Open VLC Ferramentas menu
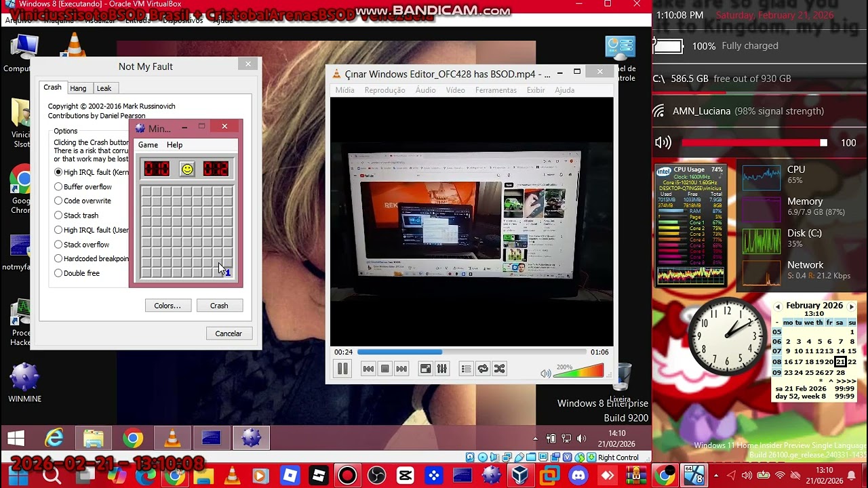 pos(496,90)
